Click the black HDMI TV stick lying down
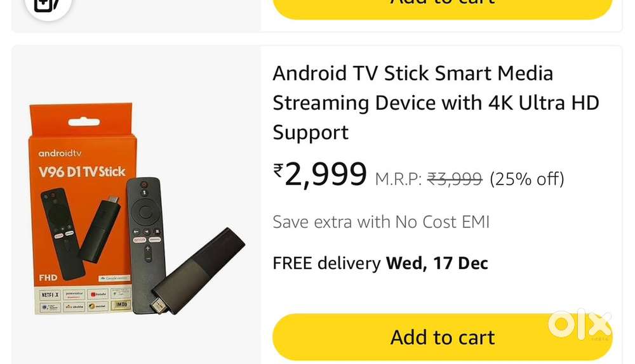This screenshot has height=364, width=635. [197, 271]
